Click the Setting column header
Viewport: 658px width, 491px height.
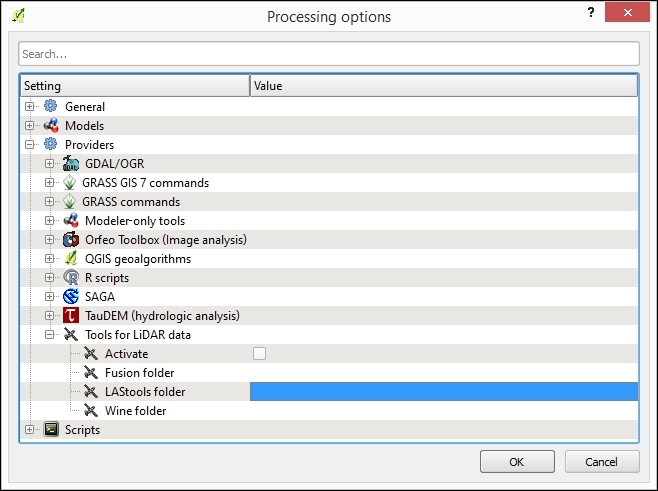[x=135, y=86]
